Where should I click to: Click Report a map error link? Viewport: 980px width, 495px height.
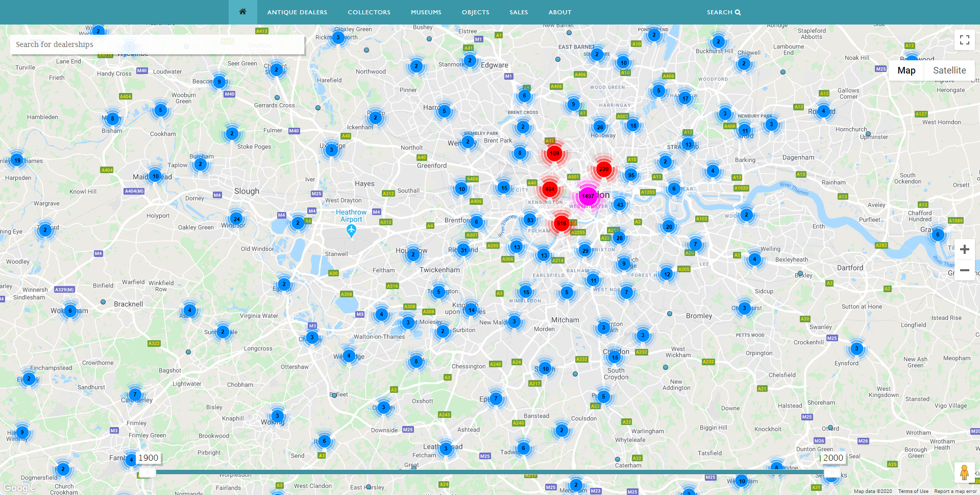pyautogui.click(x=955, y=491)
